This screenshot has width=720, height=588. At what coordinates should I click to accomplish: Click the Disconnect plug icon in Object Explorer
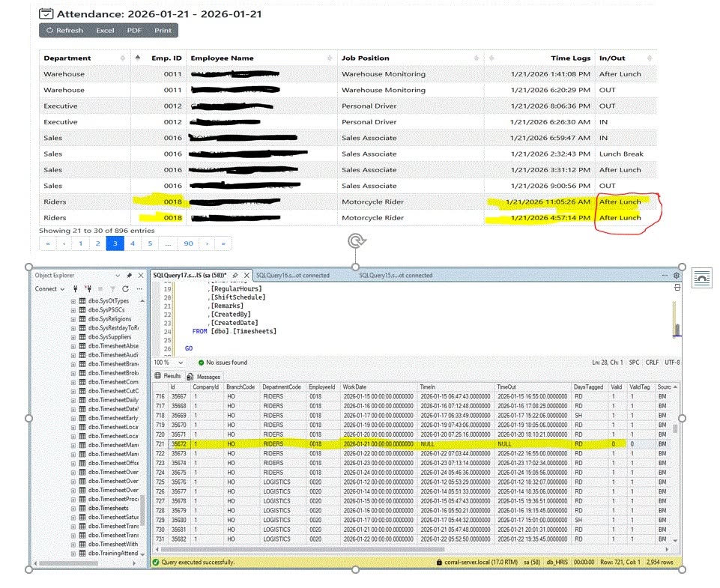click(x=88, y=288)
